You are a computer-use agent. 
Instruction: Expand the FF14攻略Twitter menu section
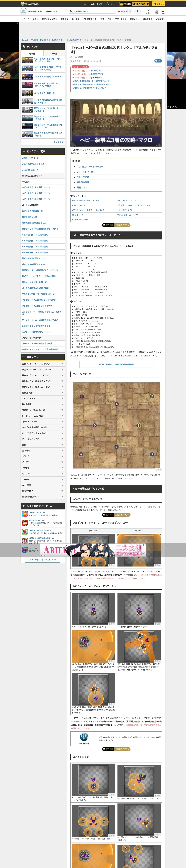coord(43,497)
